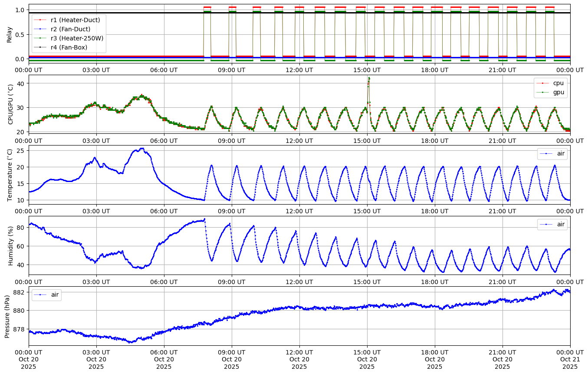Select the r4 (Fan-Box) legend entry
This screenshot has height=374, width=588.
pyautogui.click(x=69, y=47)
